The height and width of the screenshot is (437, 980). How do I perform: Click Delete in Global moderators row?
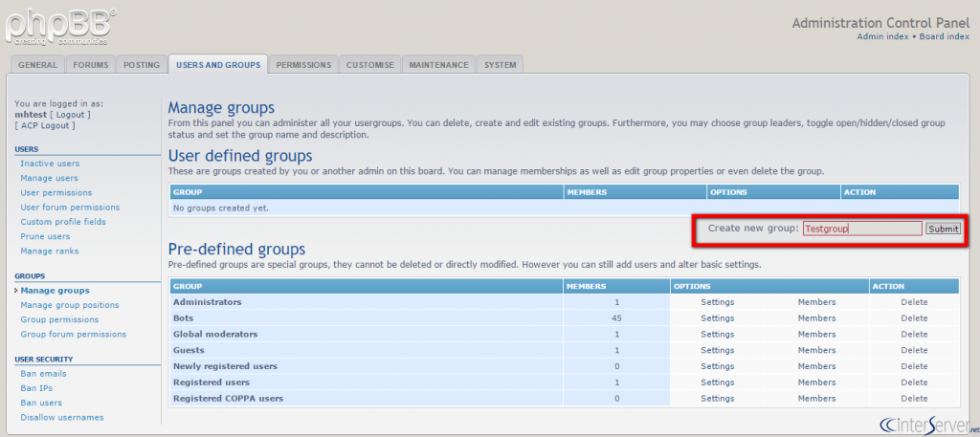[914, 334]
